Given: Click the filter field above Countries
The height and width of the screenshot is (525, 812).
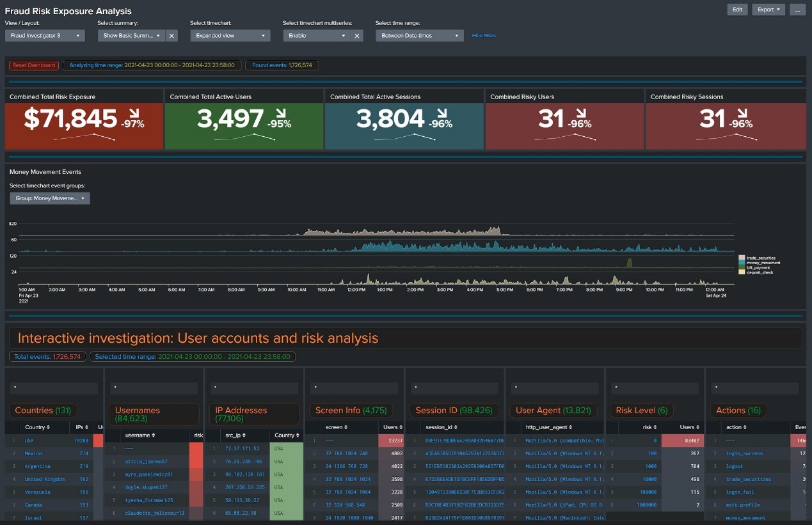Looking at the screenshot, I should 54,388.
